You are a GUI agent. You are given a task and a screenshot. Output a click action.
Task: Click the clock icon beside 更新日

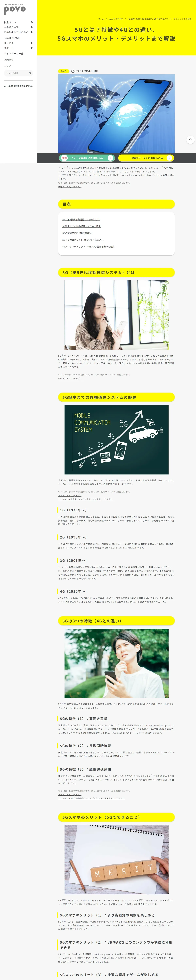click(x=73, y=71)
